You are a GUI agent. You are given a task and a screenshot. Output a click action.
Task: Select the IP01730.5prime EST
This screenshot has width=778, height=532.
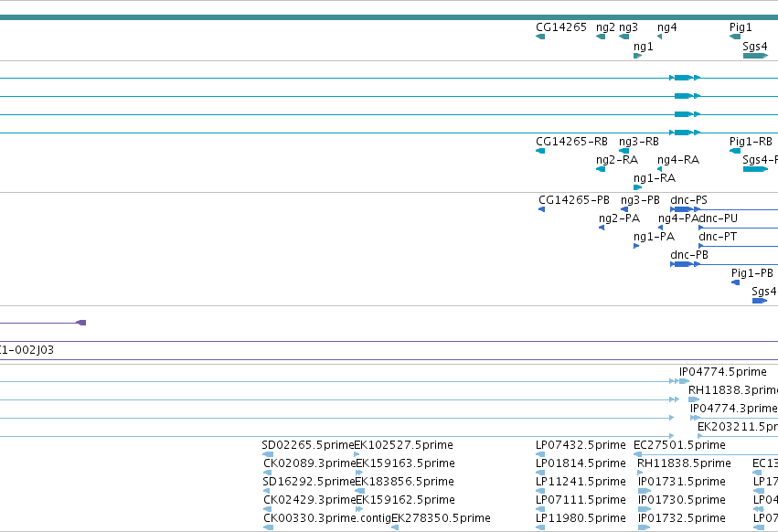pos(644,509)
